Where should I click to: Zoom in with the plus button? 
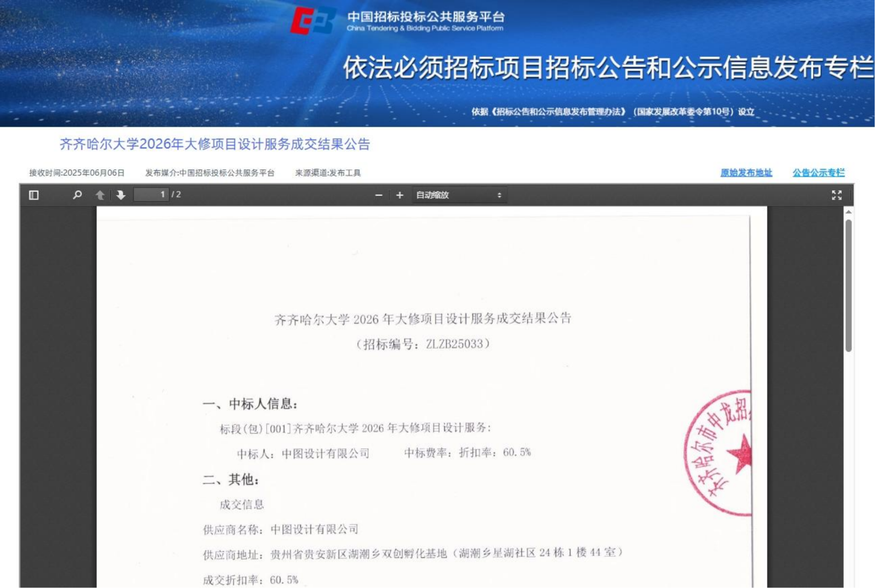click(399, 195)
